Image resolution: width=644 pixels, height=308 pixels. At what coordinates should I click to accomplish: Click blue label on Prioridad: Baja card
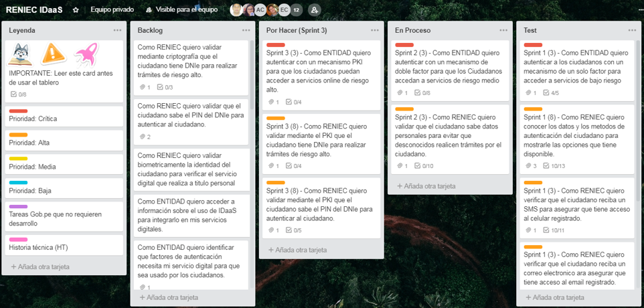point(18,182)
